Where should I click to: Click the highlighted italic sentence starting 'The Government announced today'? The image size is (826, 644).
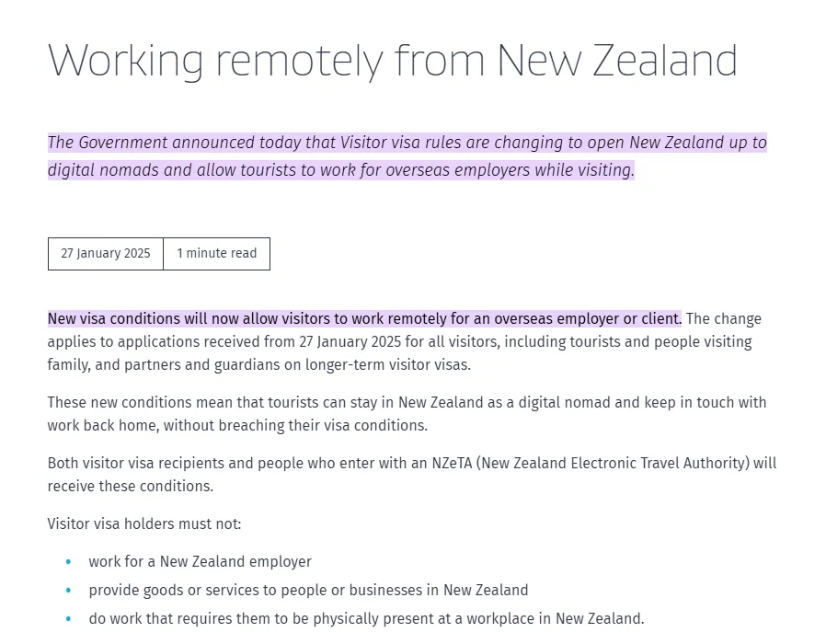pyautogui.click(x=407, y=156)
